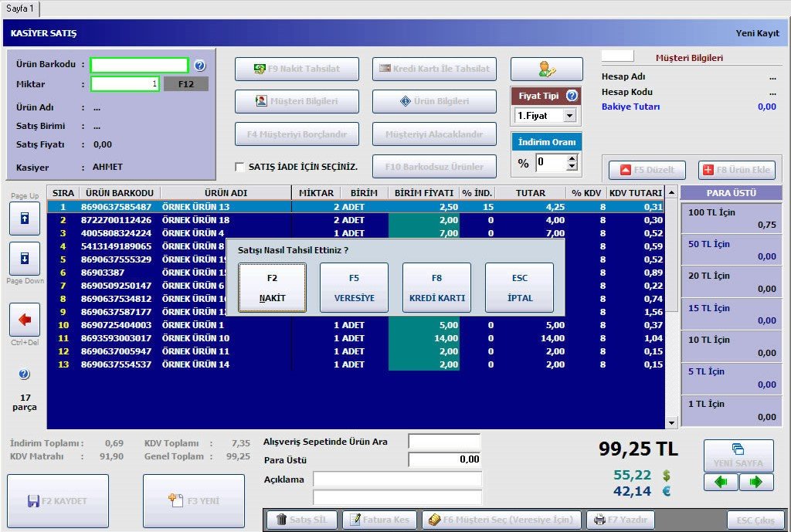Choose F2 Nakit payment option
This screenshot has height=532, width=791.
point(272,288)
